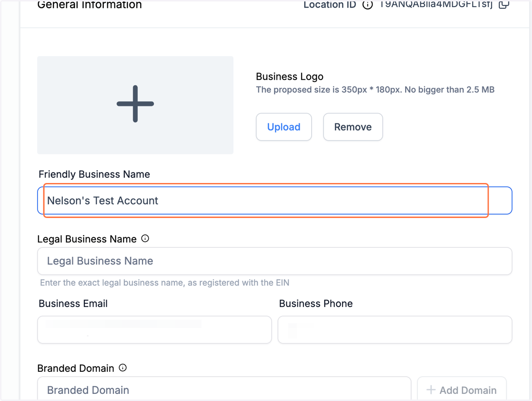Screen dimensions: 532x401
Task: Click the info icon beside Legal Business Name
Action: tap(145, 238)
